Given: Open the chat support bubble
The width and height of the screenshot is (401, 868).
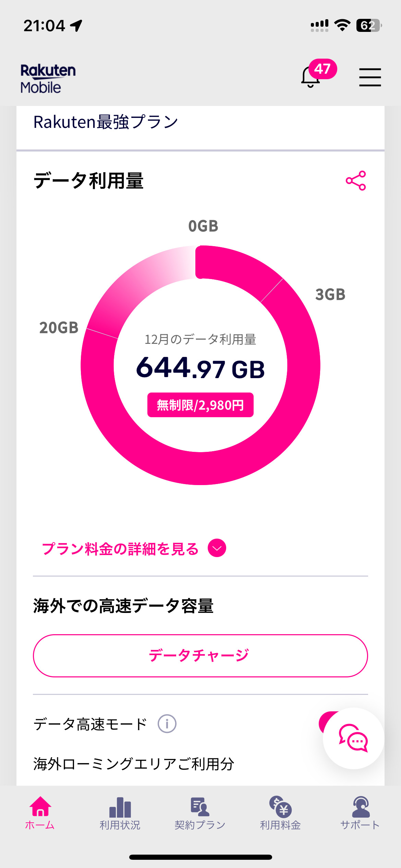Looking at the screenshot, I should click(353, 738).
